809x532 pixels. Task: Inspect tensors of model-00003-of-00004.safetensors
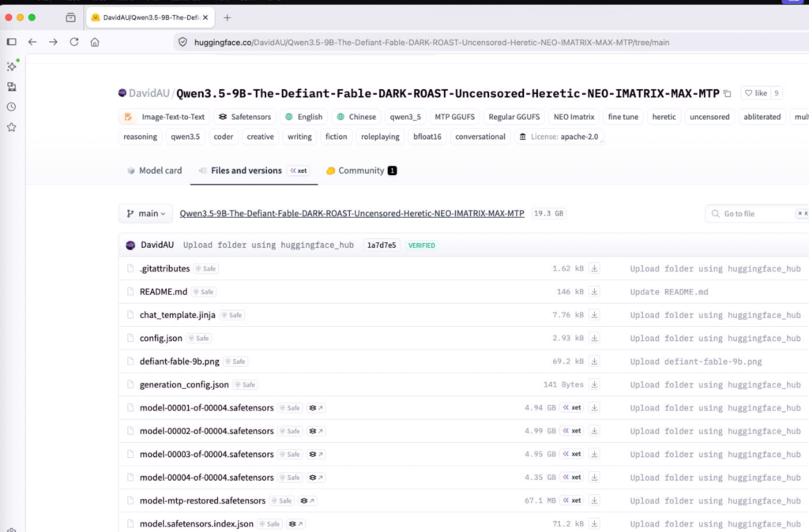[316, 454]
